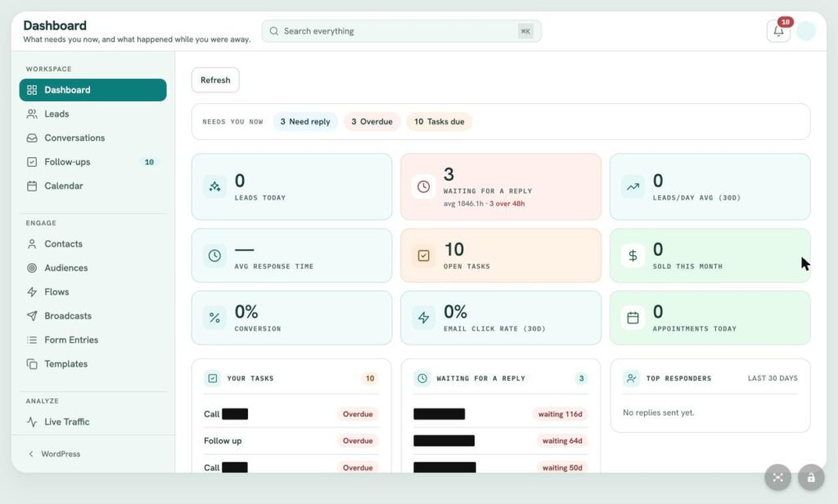Click the Follow-ups count badge 10
The image size is (838, 504).
[x=149, y=162]
